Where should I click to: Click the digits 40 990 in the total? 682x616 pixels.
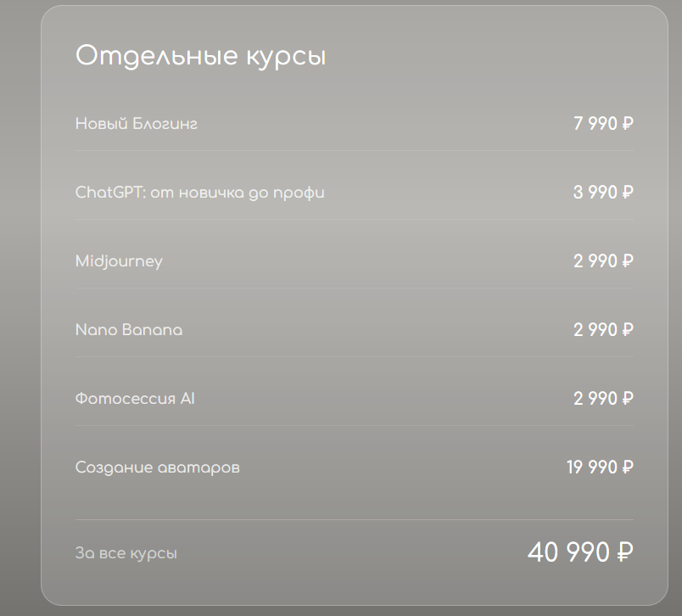coord(568,552)
